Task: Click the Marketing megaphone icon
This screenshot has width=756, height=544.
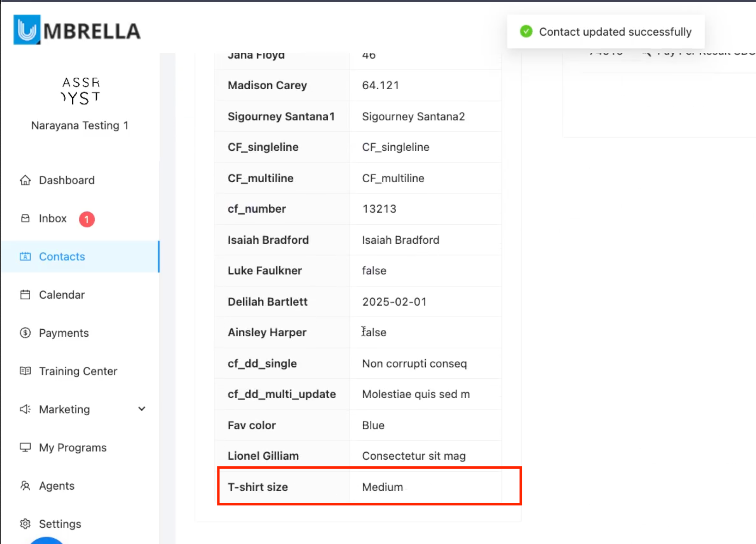Action: (x=25, y=409)
